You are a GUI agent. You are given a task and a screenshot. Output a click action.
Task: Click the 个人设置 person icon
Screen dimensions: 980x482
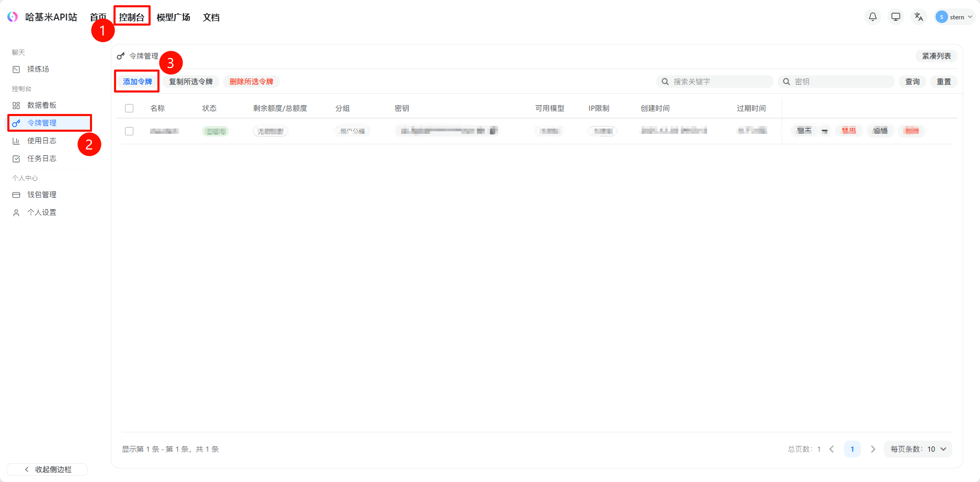tap(16, 212)
